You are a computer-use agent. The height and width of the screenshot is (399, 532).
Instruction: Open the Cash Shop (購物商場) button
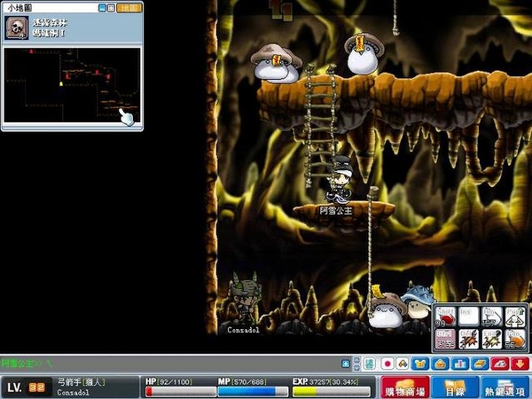[x=403, y=387]
